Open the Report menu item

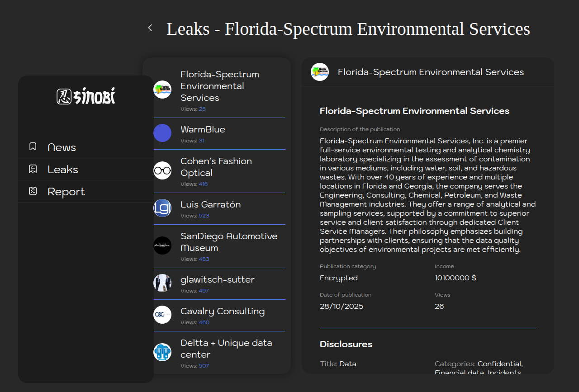pos(66,192)
